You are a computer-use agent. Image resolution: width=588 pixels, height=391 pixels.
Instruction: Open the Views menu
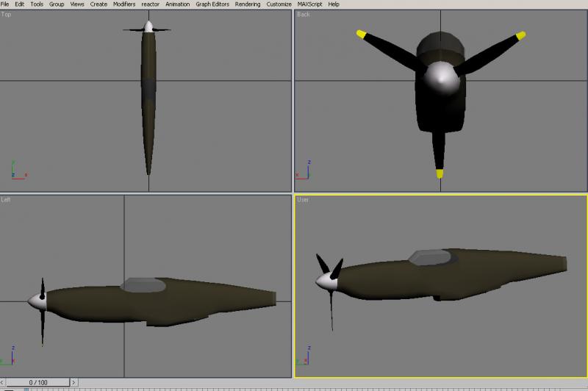77,4
